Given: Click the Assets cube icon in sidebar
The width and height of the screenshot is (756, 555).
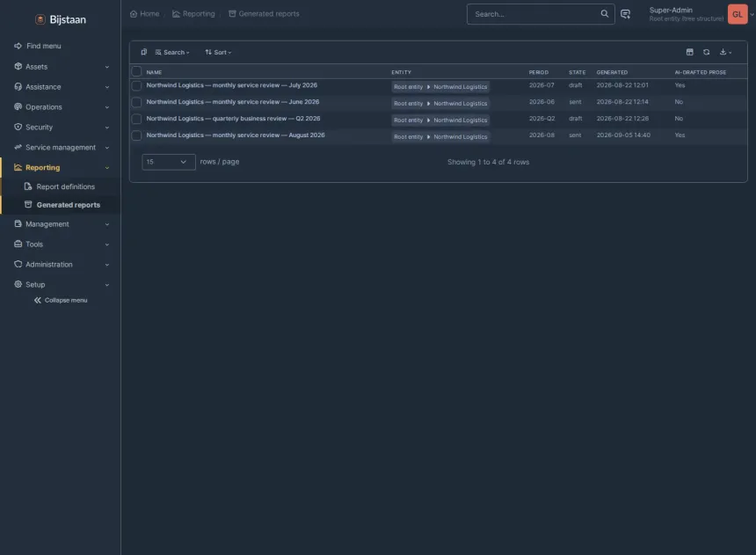Looking at the screenshot, I should pyautogui.click(x=18, y=66).
